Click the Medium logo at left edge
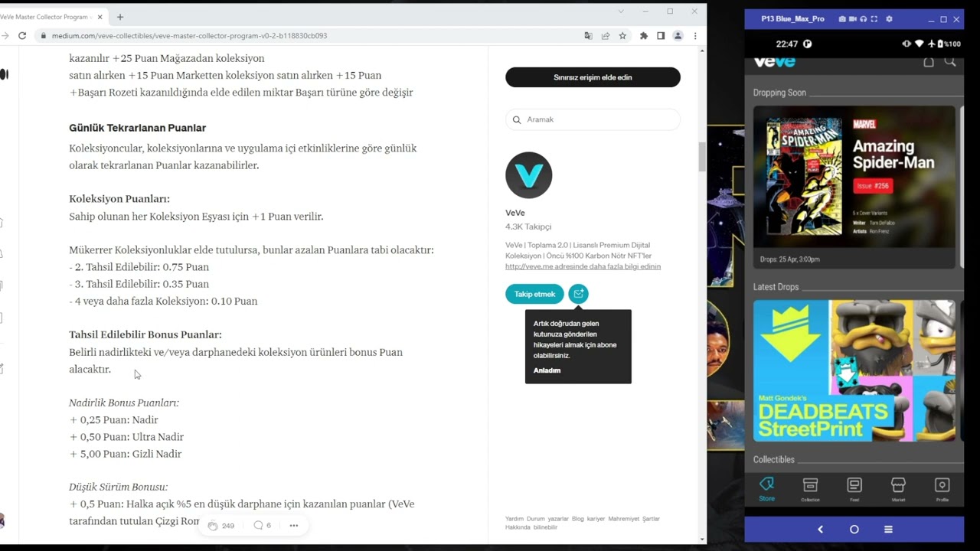 pyautogui.click(x=4, y=74)
